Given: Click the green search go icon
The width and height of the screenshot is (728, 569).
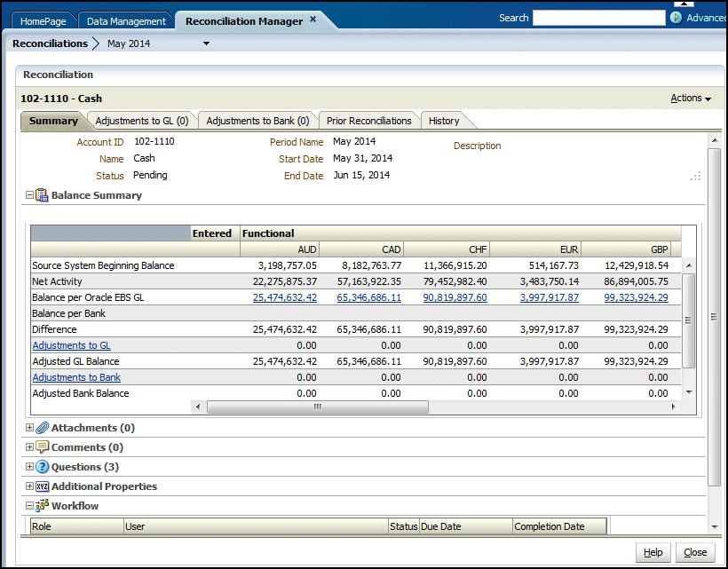Looking at the screenshot, I should click(x=677, y=18).
